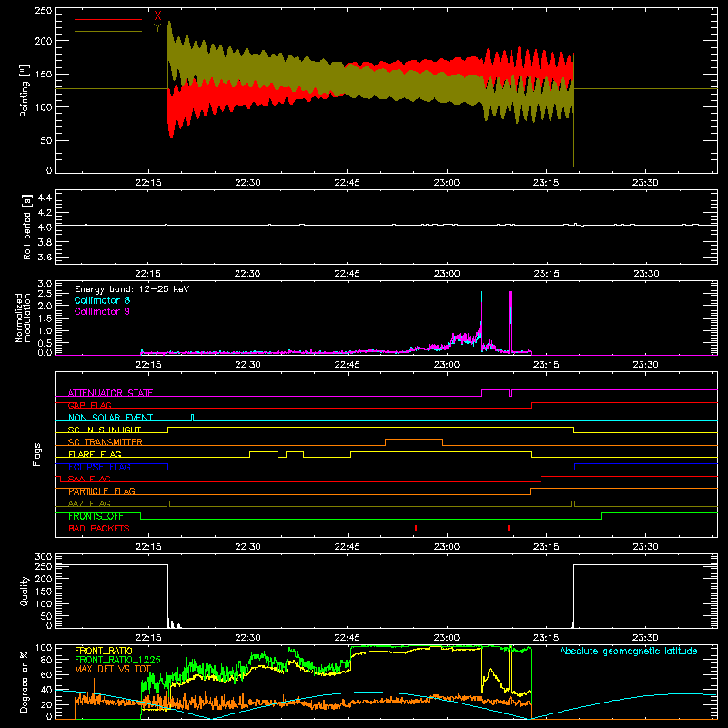Click the 22:15 label under Quality plot
728x728 pixels.
pyautogui.click(x=148, y=638)
